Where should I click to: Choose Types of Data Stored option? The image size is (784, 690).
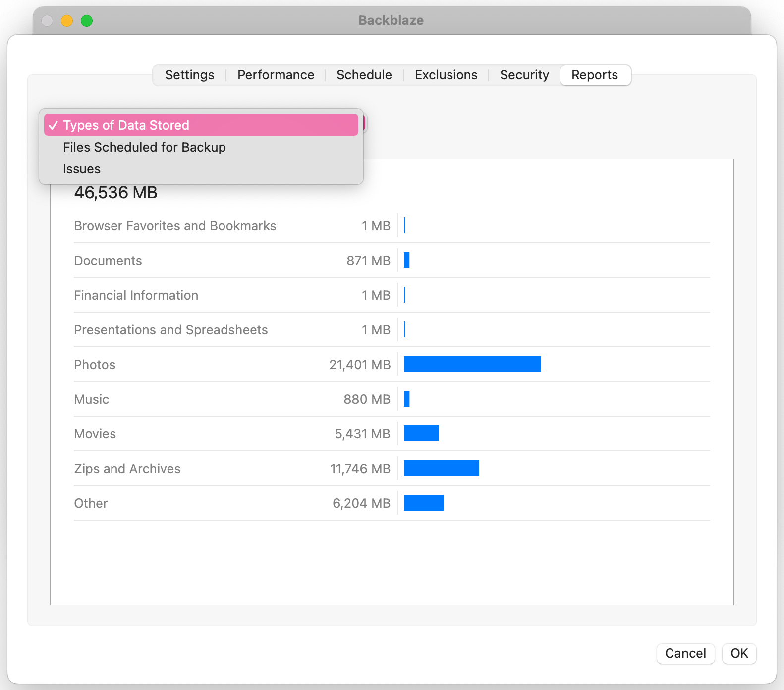coord(201,125)
